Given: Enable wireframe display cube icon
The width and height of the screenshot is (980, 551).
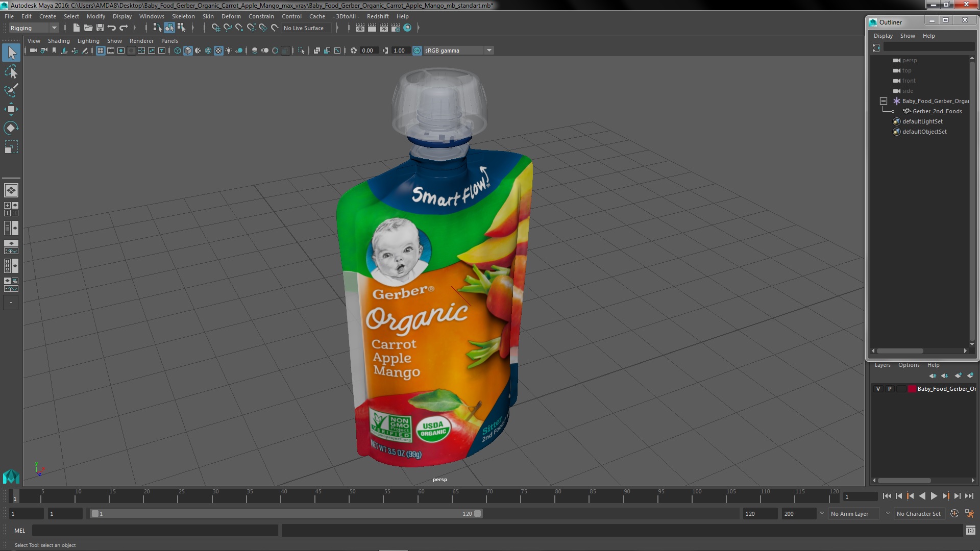Looking at the screenshot, I should [x=178, y=51].
